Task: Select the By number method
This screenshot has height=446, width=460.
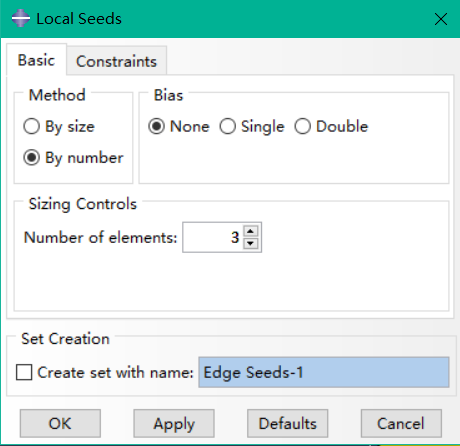Action: pyautogui.click(x=73, y=158)
